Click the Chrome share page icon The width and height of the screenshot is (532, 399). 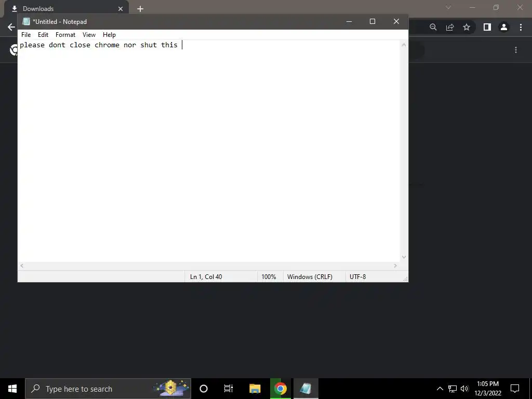(450, 27)
